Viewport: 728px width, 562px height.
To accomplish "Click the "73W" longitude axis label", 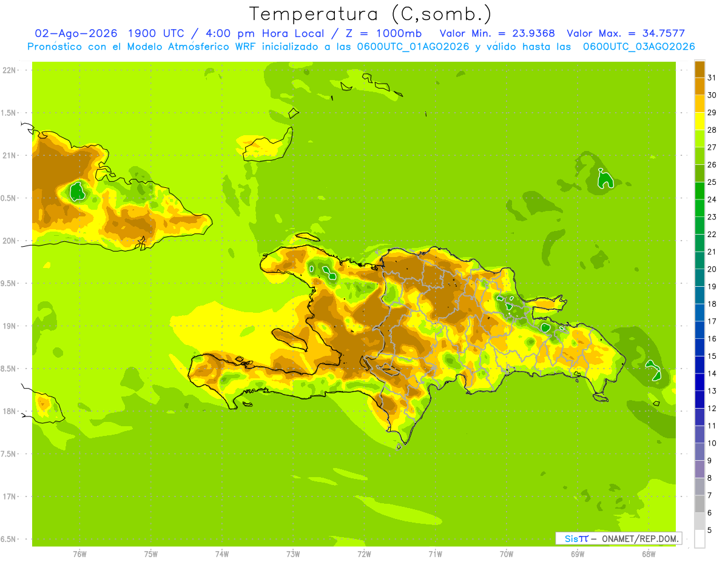I will click(293, 554).
